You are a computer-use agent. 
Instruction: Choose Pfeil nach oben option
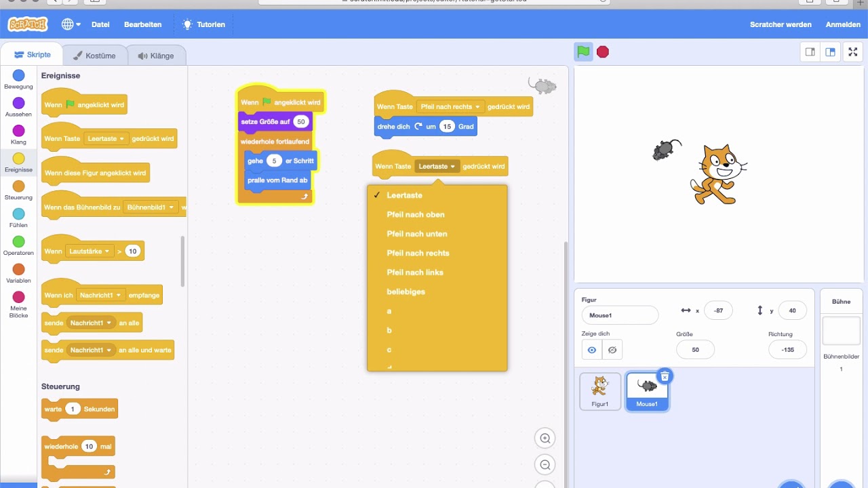tap(437, 214)
